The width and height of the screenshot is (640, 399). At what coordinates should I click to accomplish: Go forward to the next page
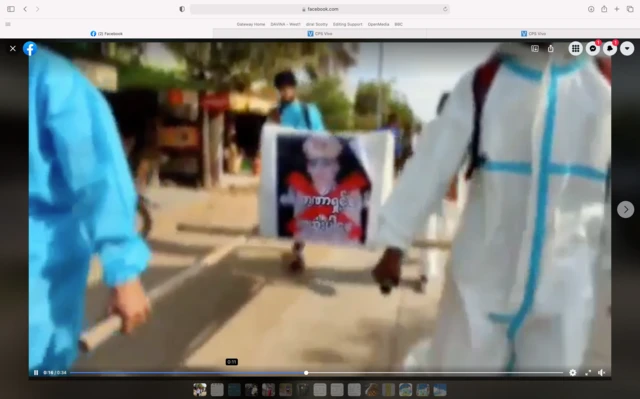(38, 9)
